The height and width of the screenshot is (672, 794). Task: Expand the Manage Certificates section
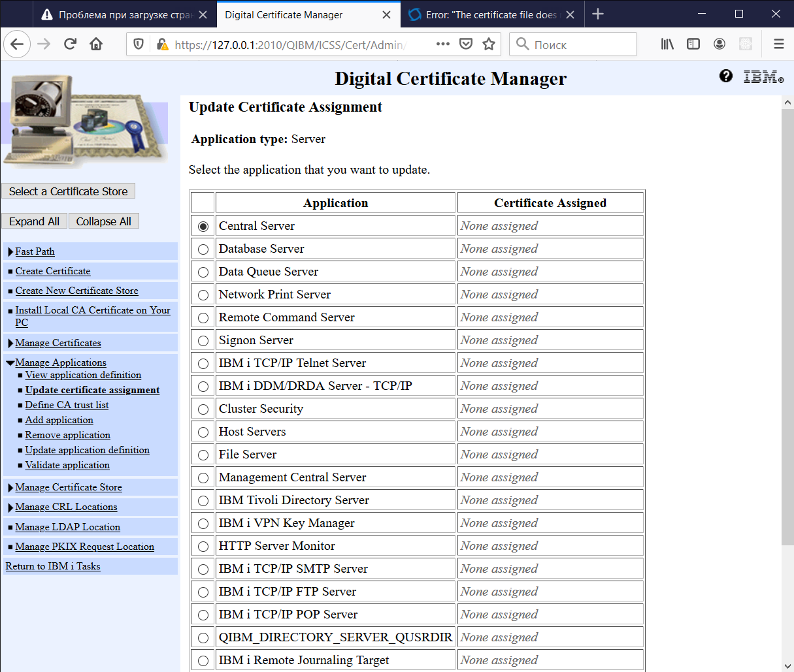pyautogui.click(x=10, y=344)
